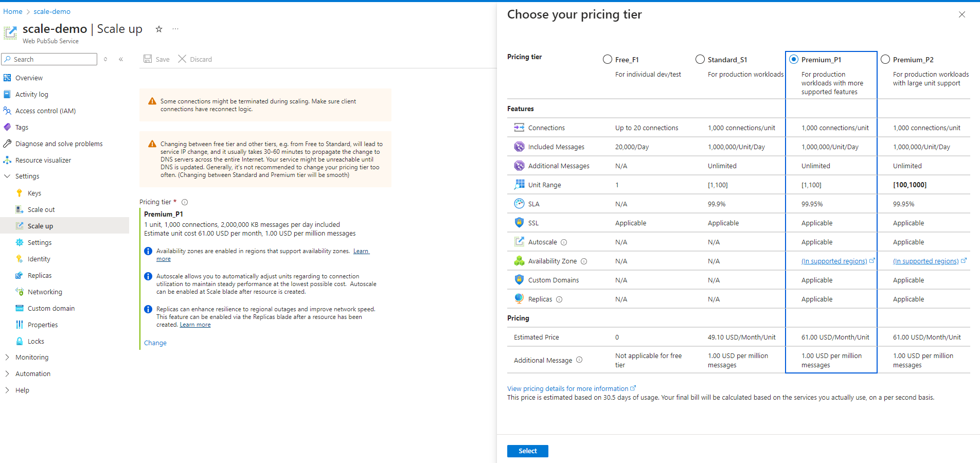980x463 pixels.
Task: Open Networking settings
Action: [44, 292]
